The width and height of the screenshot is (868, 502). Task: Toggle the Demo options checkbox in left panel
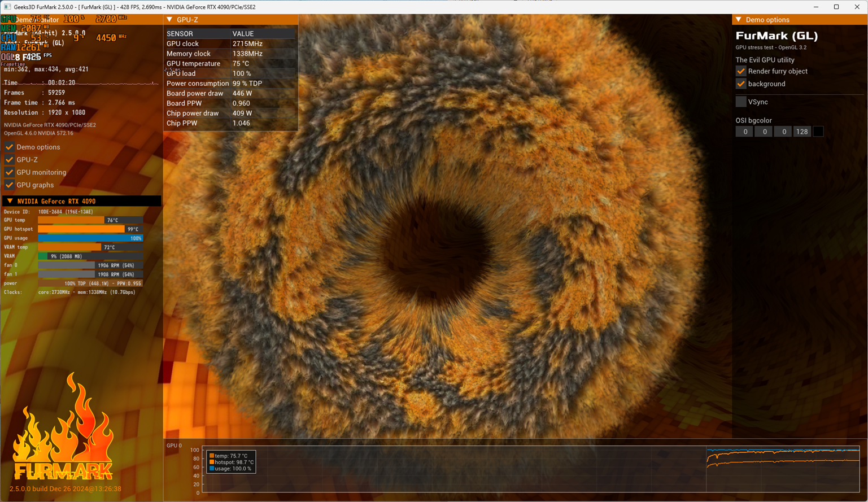[x=9, y=147]
